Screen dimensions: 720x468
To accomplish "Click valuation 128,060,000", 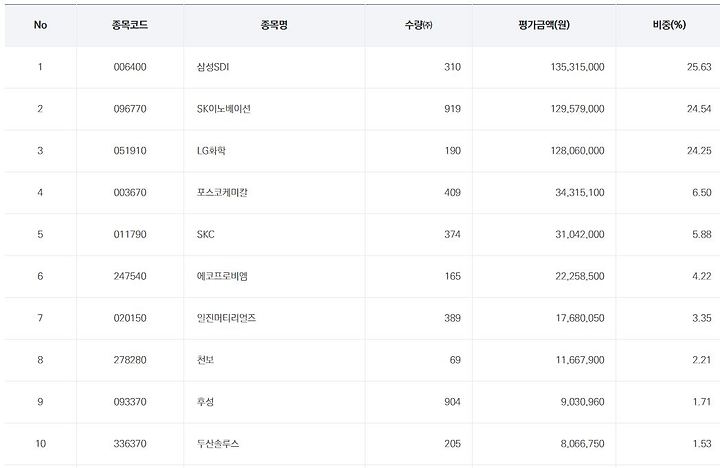I will (578, 151).
